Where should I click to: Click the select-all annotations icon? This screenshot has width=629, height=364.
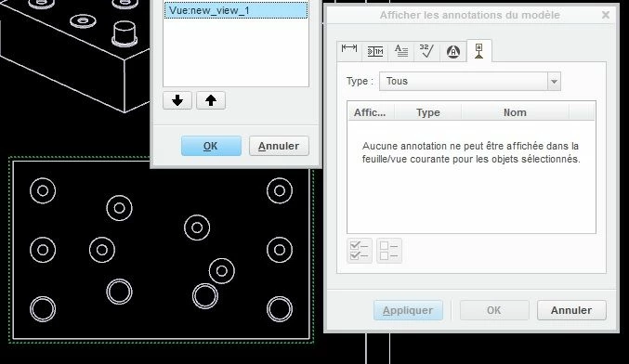(359, 251)
